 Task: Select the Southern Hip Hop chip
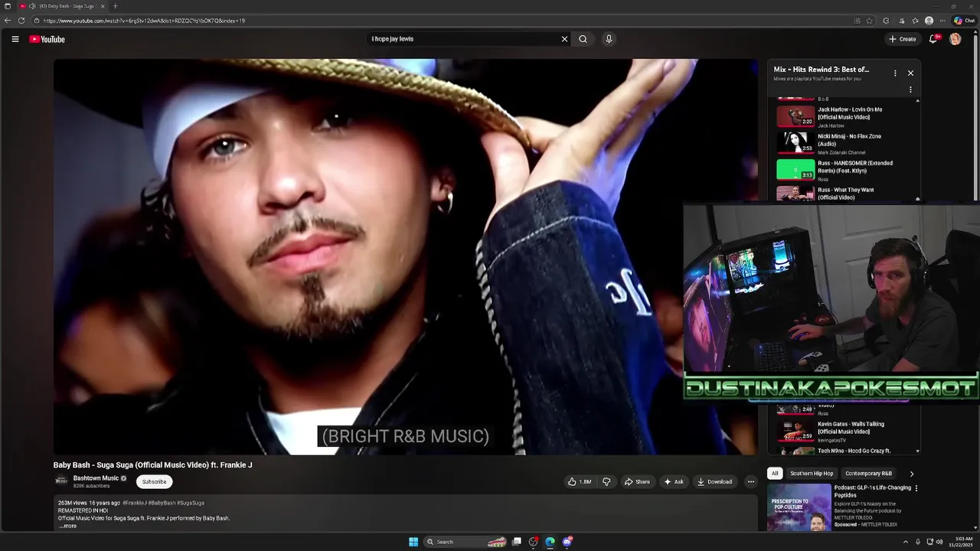(x=812, y=474)
